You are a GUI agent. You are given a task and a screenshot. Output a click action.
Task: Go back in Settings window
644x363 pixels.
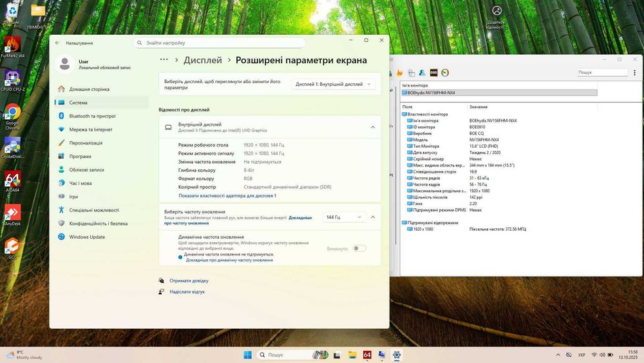click(x=57, y=43)
